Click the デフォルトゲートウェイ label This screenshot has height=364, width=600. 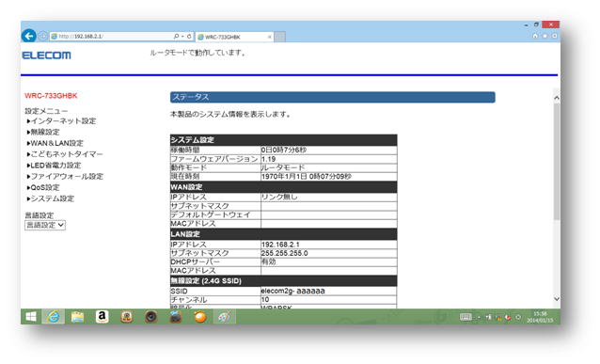pyautogui.click(x=211, y=214)
